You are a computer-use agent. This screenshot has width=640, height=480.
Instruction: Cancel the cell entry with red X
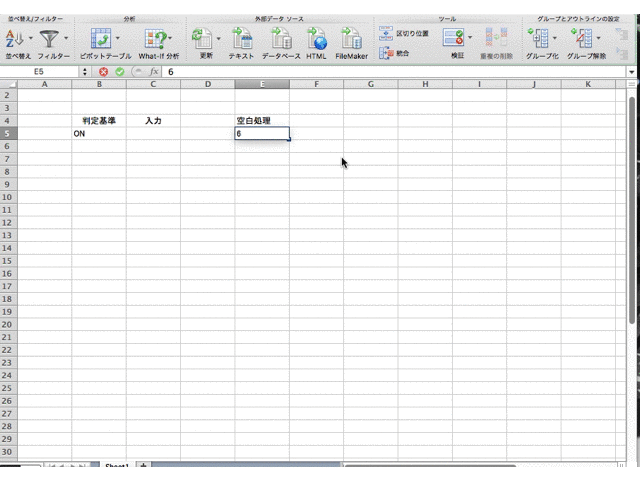[x=103, y=72]
